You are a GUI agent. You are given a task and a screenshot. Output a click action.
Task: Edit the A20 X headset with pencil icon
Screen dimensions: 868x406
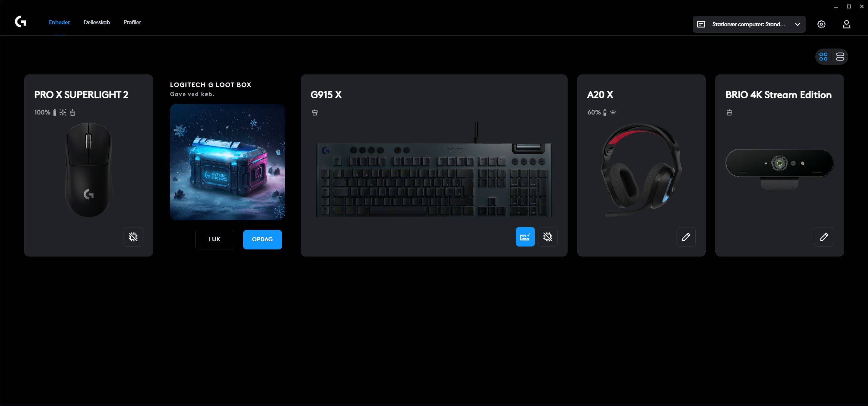coord(686,237)
